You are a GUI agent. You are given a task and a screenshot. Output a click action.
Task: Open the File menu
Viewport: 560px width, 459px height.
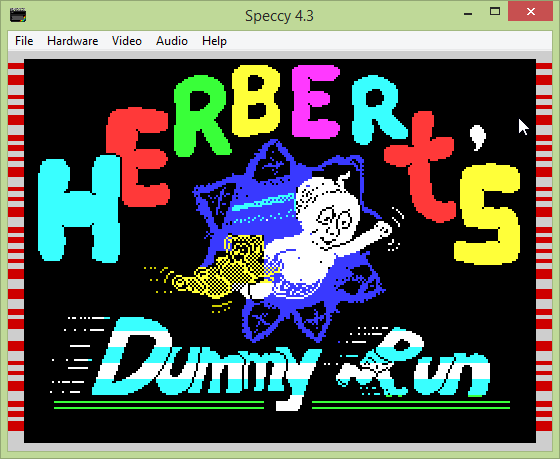pyautogui.click(x=24, y=41)
